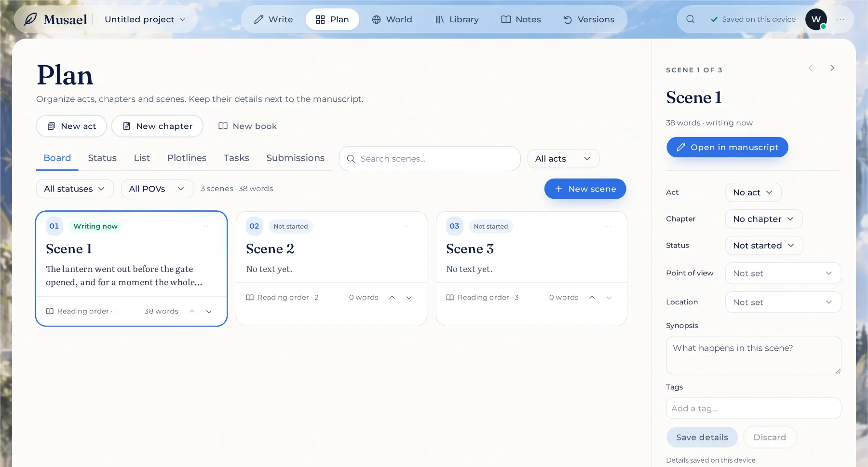Open the top bar more options ellipsis
The width and height of the screenshot is (868, 467).
coord(840,19)
